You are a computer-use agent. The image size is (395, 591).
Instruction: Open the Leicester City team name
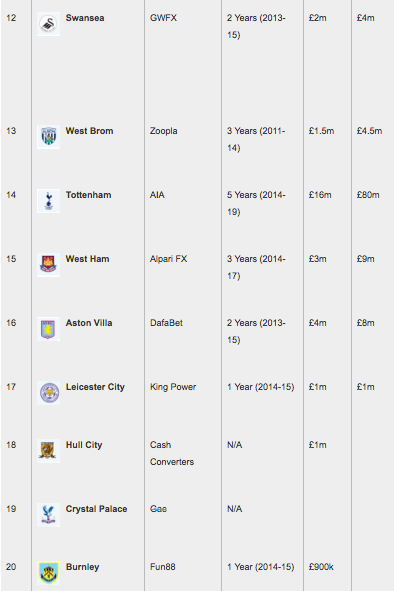point(95,387)
